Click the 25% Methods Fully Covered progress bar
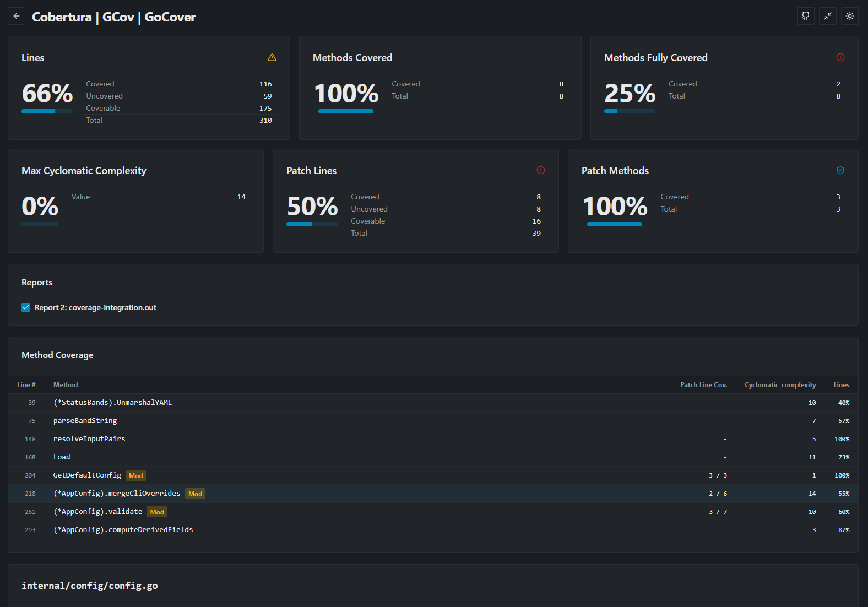 tap(630, 111)
